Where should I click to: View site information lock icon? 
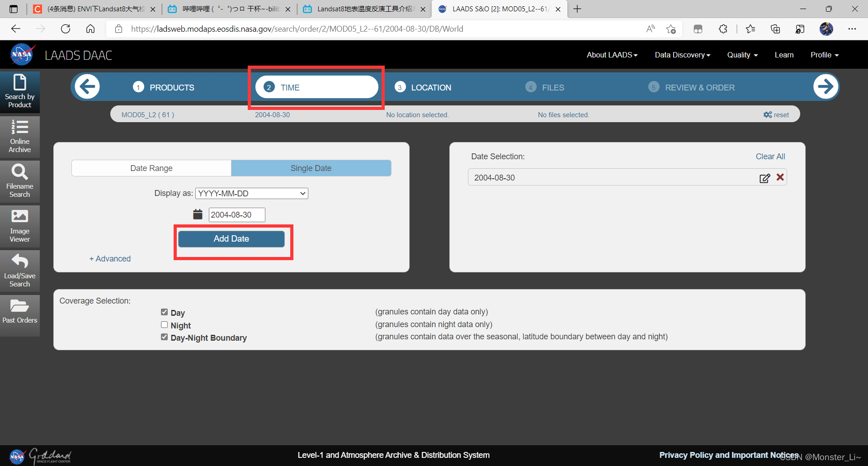[118, 29]
